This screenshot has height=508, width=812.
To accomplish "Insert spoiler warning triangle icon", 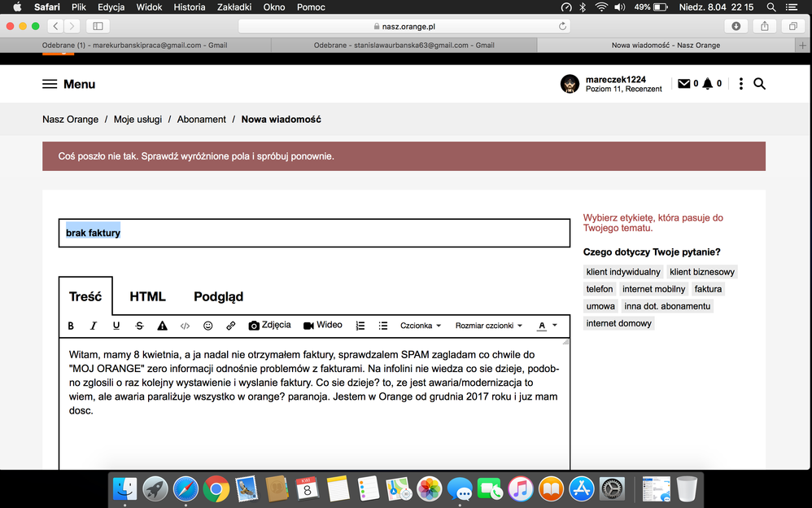I will (162, 326).
